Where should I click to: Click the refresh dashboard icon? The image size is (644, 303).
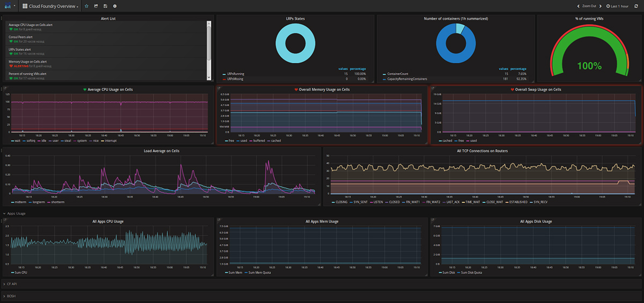click(637, 6)
